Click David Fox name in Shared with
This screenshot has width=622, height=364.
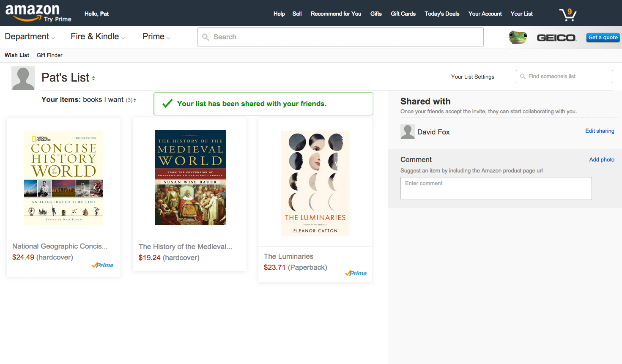coord(433,132)
